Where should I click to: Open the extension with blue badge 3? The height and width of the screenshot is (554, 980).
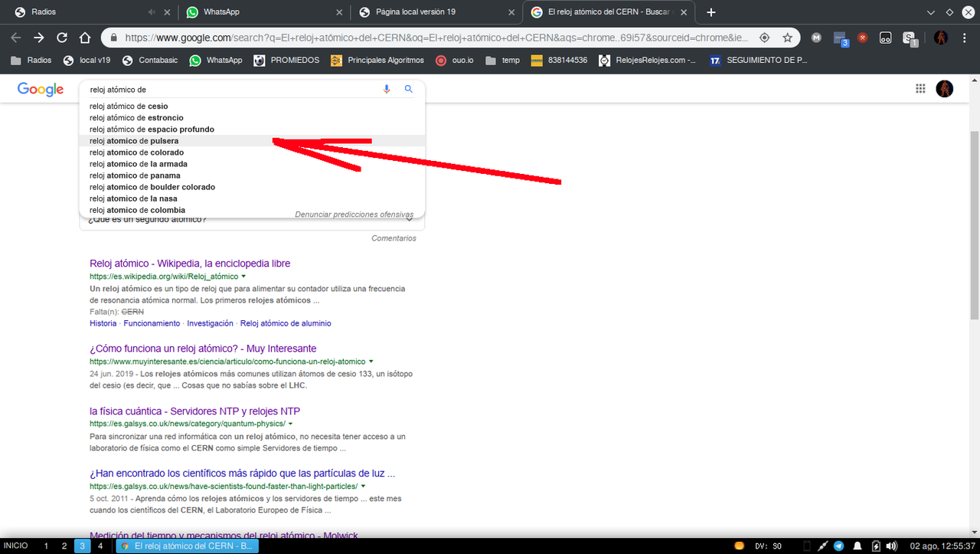click(x=841, y=38)
